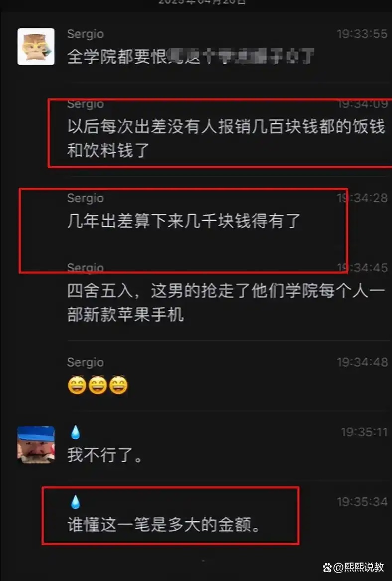Select the third laughing emoji
The height and width of the screenshot is (581, 392).
[x=118, y=386]
